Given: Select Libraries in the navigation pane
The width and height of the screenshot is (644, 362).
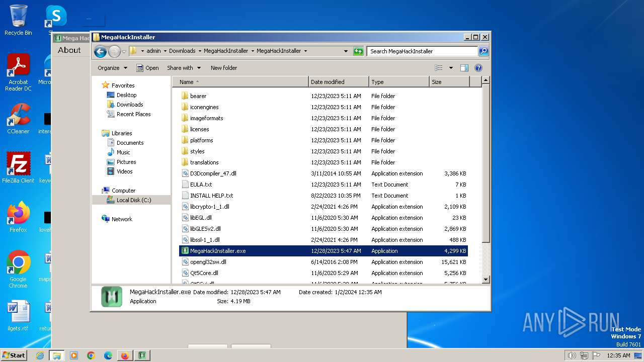Looking at the screenshot, I should click(122, 133).
